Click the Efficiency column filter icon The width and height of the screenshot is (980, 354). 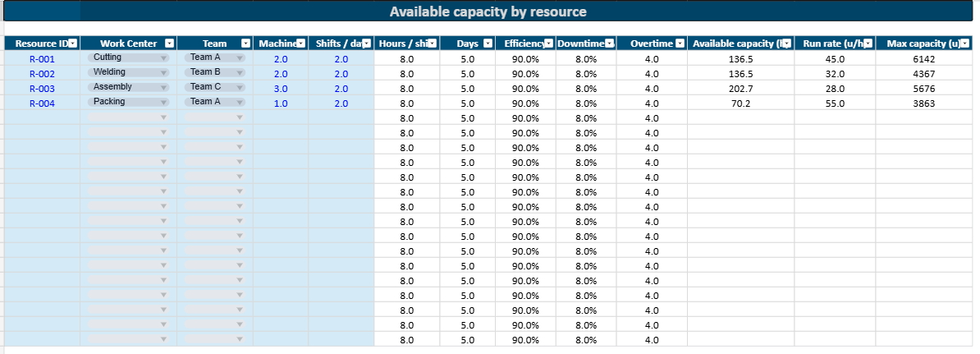548,44
